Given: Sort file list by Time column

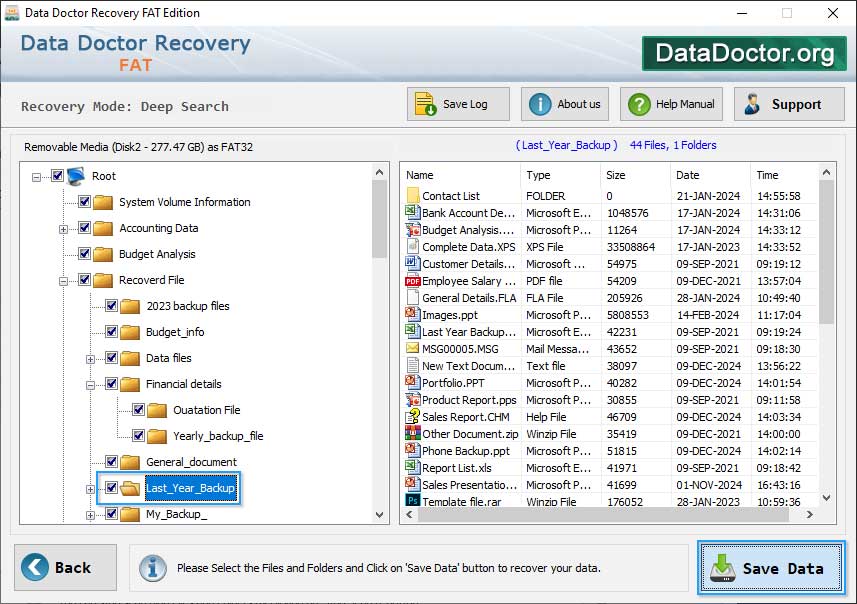Looking at the screenshot, I should (x=784, y=175).
